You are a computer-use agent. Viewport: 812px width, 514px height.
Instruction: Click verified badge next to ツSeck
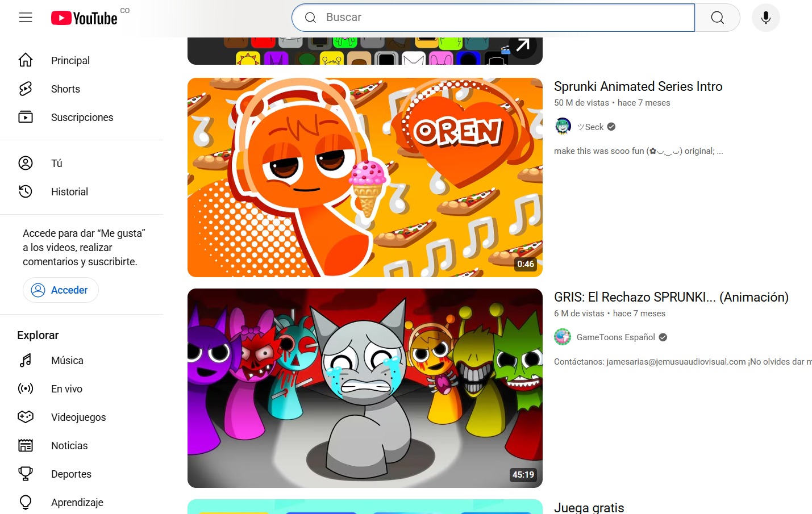[611, 127]
